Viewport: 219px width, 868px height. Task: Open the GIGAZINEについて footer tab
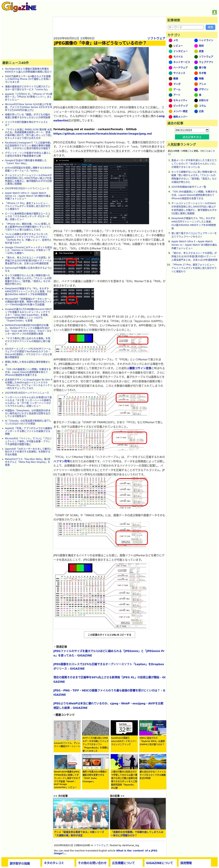(x=160, y=863)
